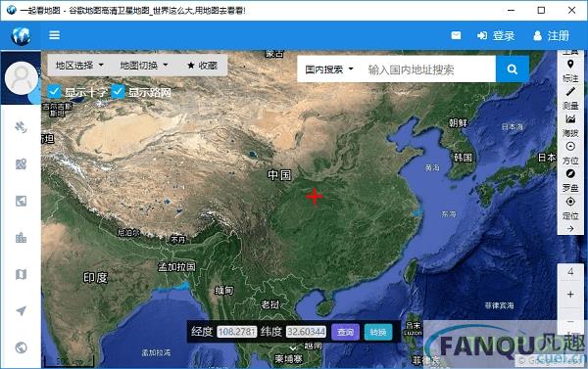Click the blue magnifier search button
The width and height of the screenshot is (588, 369).
click(513, 69)
